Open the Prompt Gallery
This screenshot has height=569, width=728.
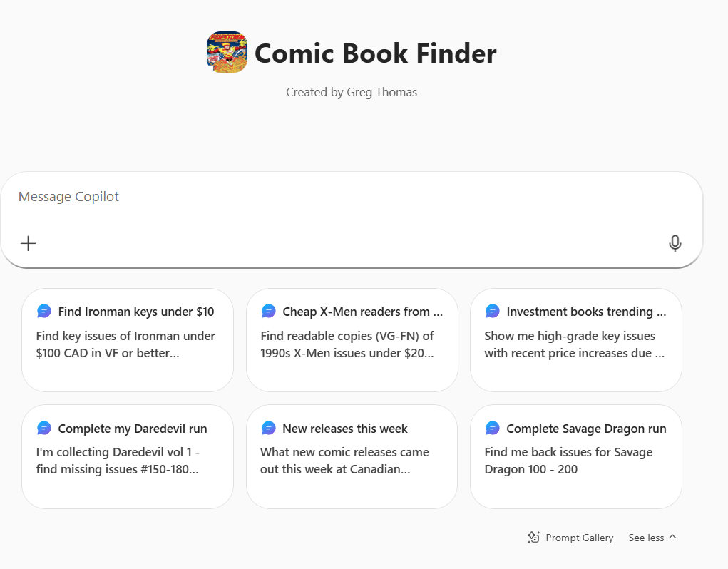tap(579, 538)
